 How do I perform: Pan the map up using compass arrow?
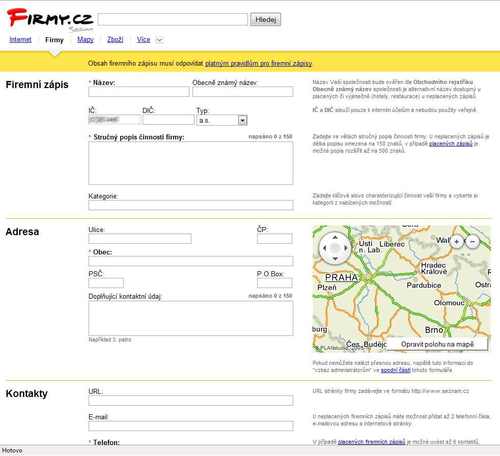pos(335,237)
